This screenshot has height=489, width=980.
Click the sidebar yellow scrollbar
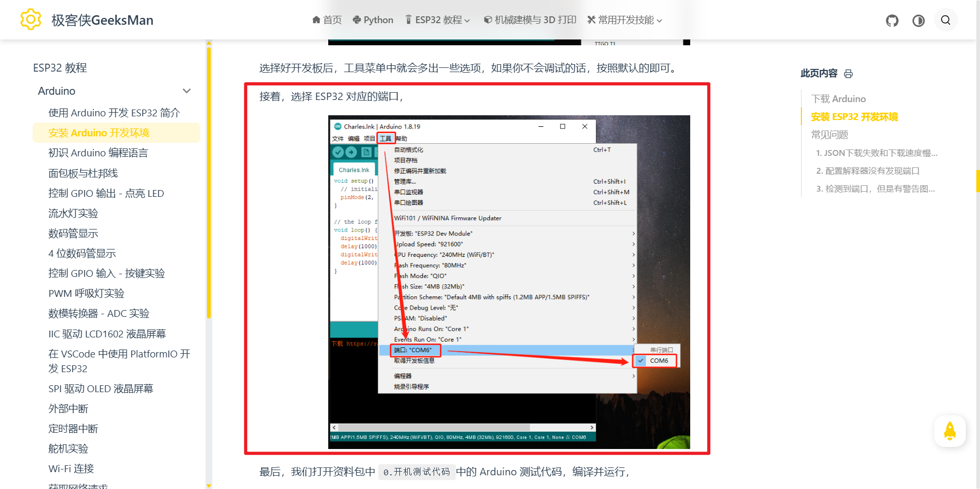point(209,183)
